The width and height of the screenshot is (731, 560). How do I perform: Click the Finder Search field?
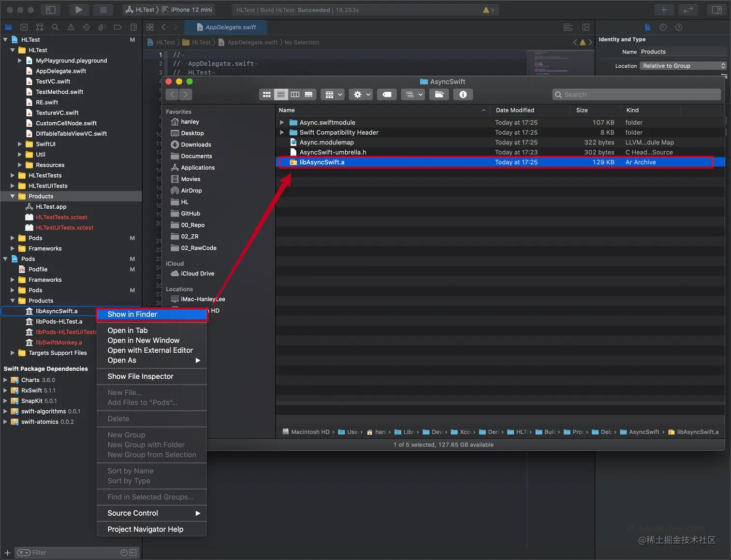637,95
